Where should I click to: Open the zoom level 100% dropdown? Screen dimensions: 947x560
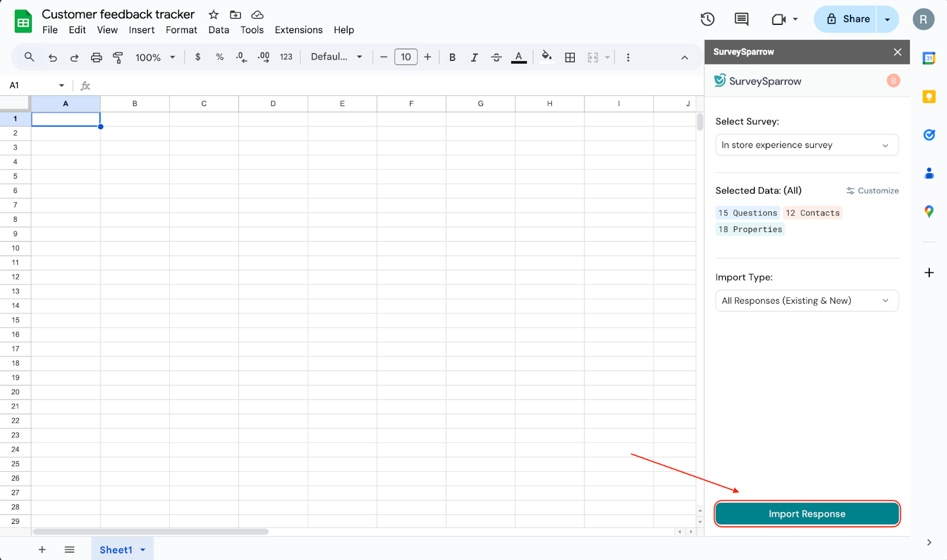pyautogui.click(x=155, y=57)
